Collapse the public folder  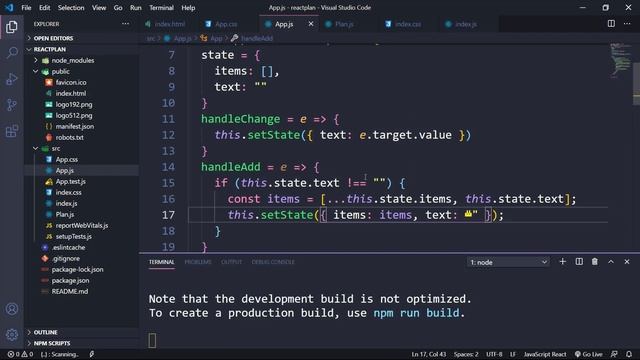[60, 71]
